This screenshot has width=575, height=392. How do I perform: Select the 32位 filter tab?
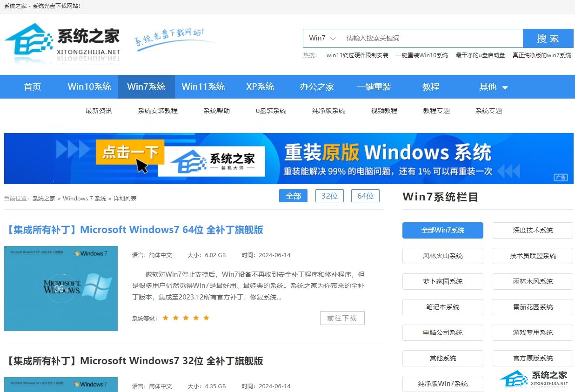329,196
